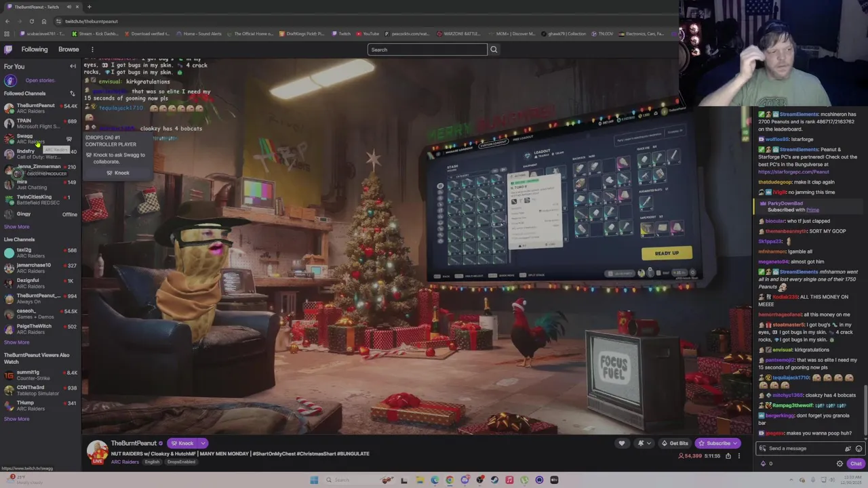
Task: Share the stream using the share icon
Action: click(x=728, y=456)
